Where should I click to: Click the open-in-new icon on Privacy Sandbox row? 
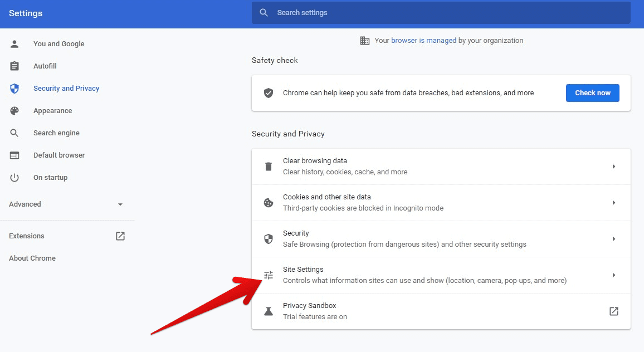coord(613,311)
